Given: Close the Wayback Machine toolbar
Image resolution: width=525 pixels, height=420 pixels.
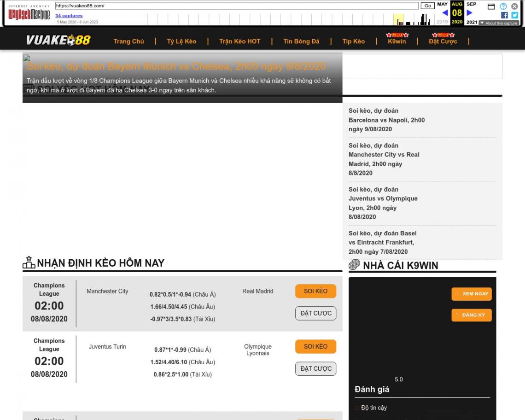Looking at the screenshot, I should tap(514, 6).
